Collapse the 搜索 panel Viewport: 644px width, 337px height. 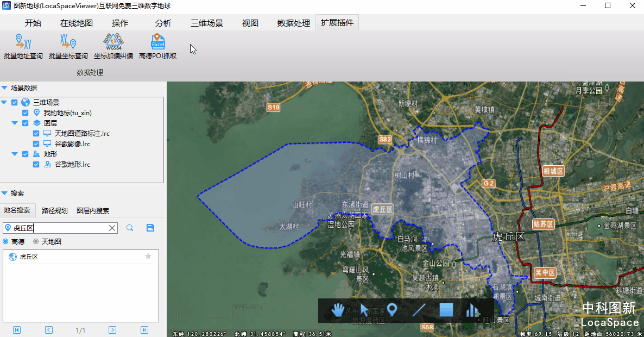pos(4,193)
